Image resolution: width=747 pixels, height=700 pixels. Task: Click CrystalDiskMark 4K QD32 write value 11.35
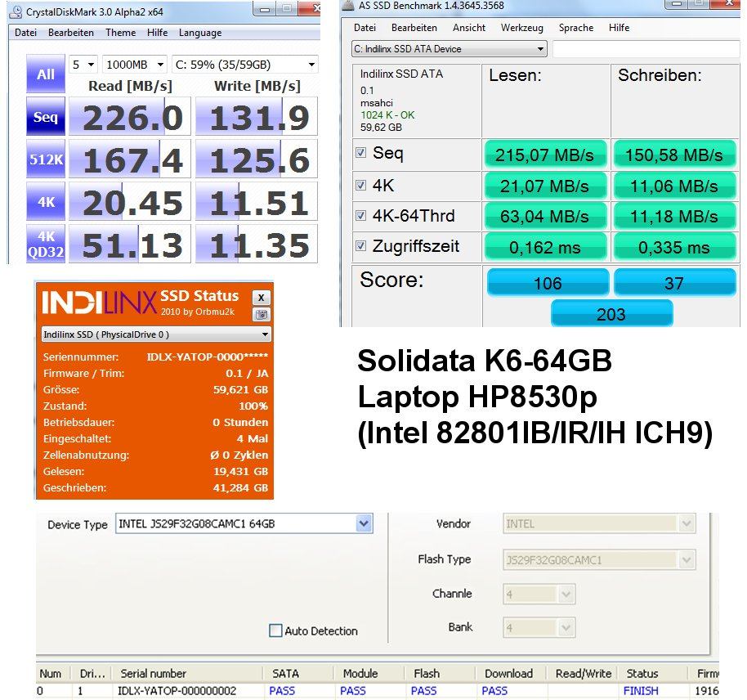click(x=257, y=245)
